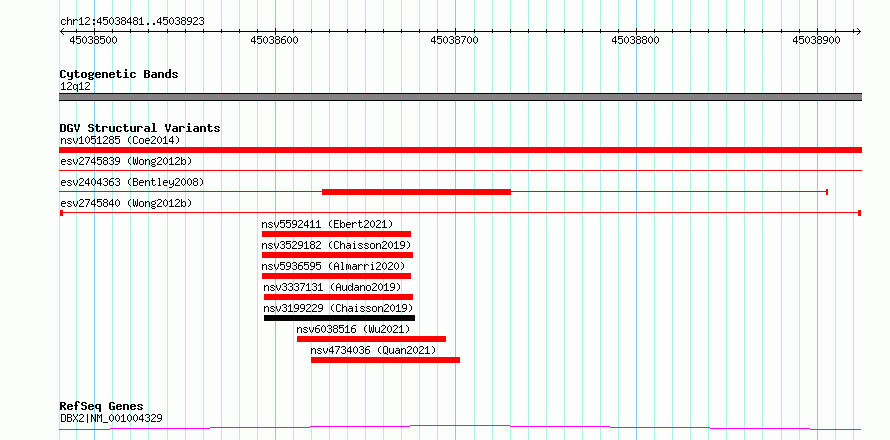Click the chr12:45038481..45038923 region label

132,22
